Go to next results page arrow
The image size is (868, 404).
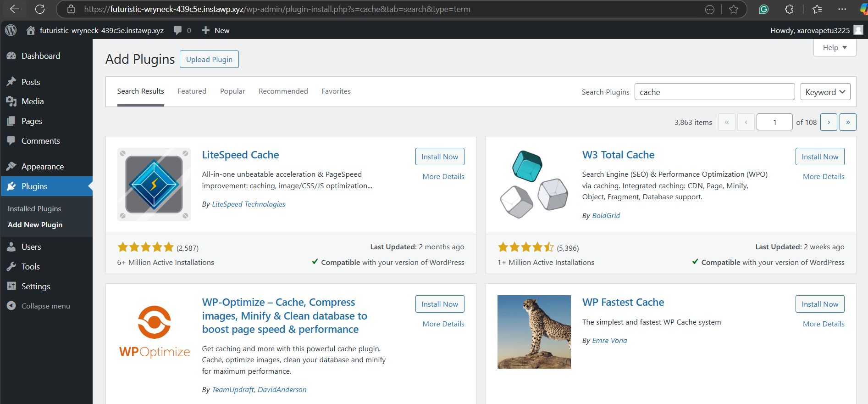(829, 122)
